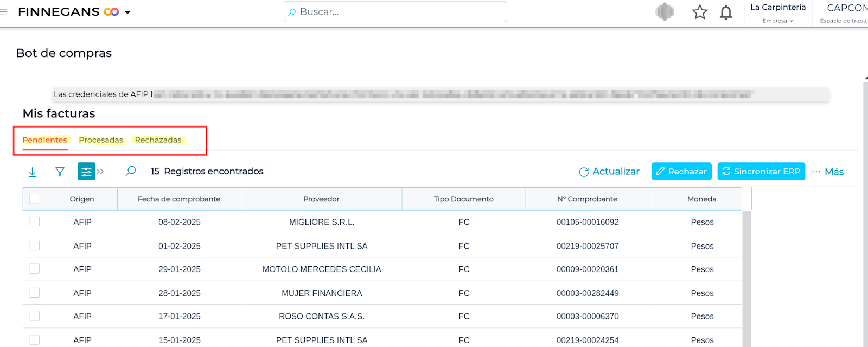The height and width of the screenshot is (347, 868).
Task: Open the Más options menu
Action: point(828,172)
